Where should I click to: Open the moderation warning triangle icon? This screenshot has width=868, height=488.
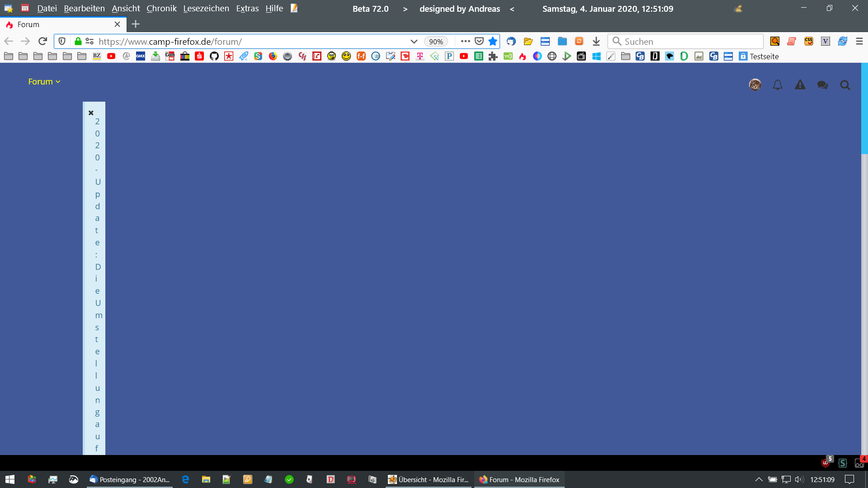(800, 85)
